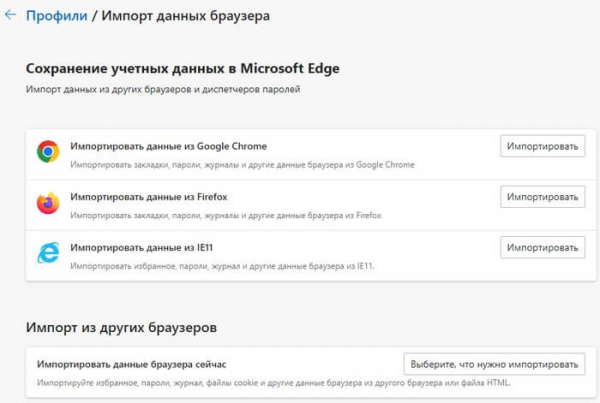Screen dimensions: 600x403
Task: Choose what to import button
Action: click(494, 364)
